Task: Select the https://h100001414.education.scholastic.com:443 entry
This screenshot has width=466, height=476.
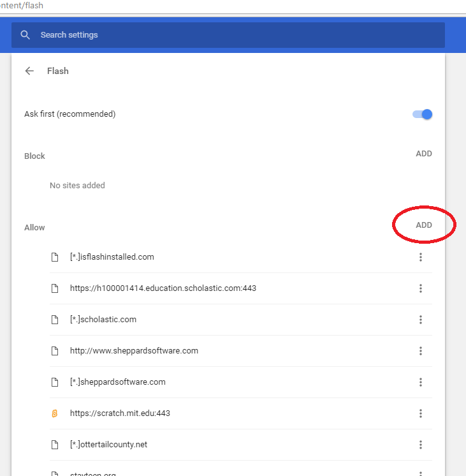Action: point(241,288)
